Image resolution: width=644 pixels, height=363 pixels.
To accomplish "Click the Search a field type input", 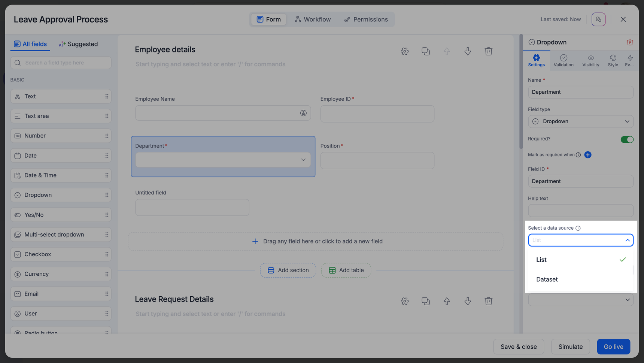I will pos(61,63).
